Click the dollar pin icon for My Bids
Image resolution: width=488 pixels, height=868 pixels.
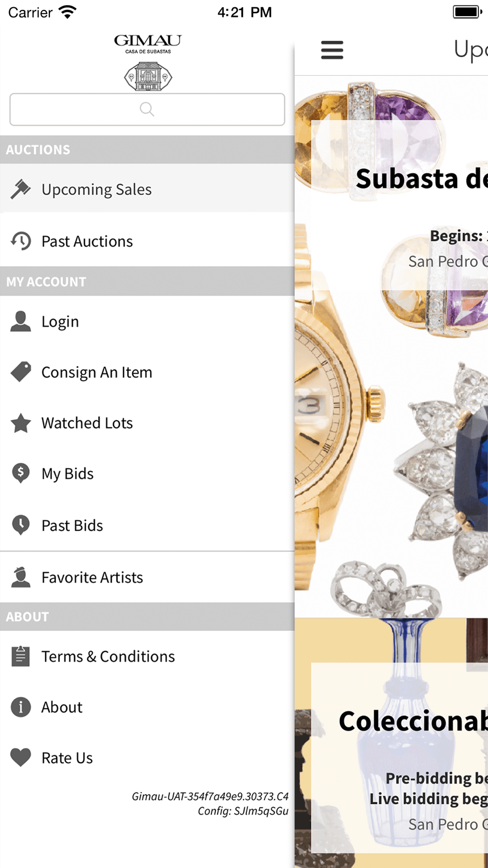tap(20, 474)
